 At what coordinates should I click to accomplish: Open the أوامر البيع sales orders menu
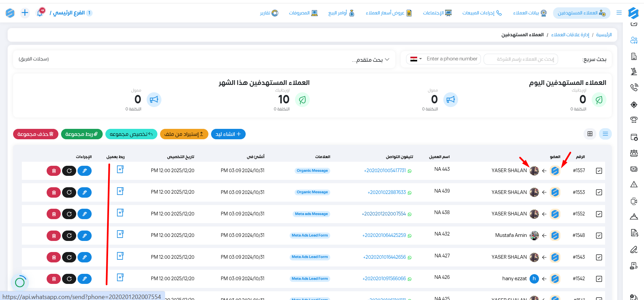[x=341, y=13]
